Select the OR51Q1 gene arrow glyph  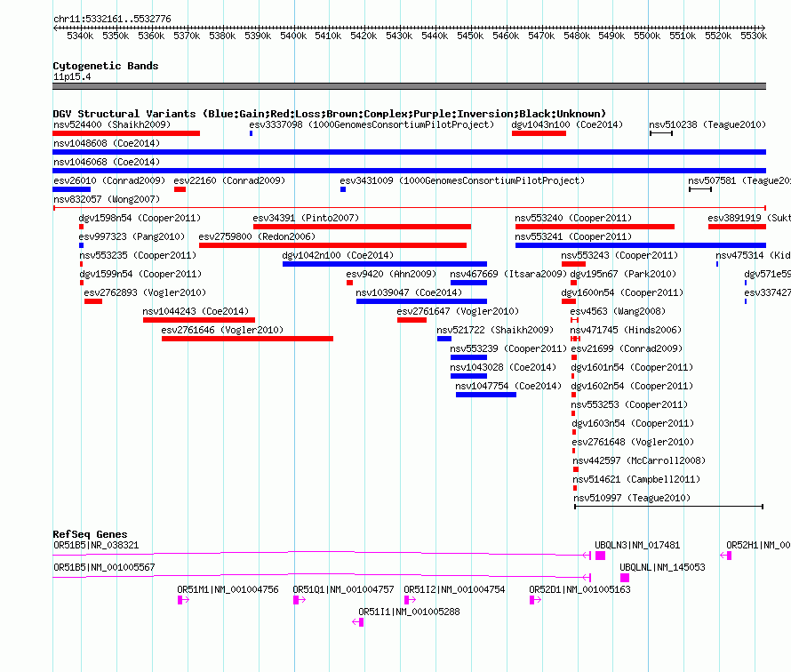pos(300,600)
